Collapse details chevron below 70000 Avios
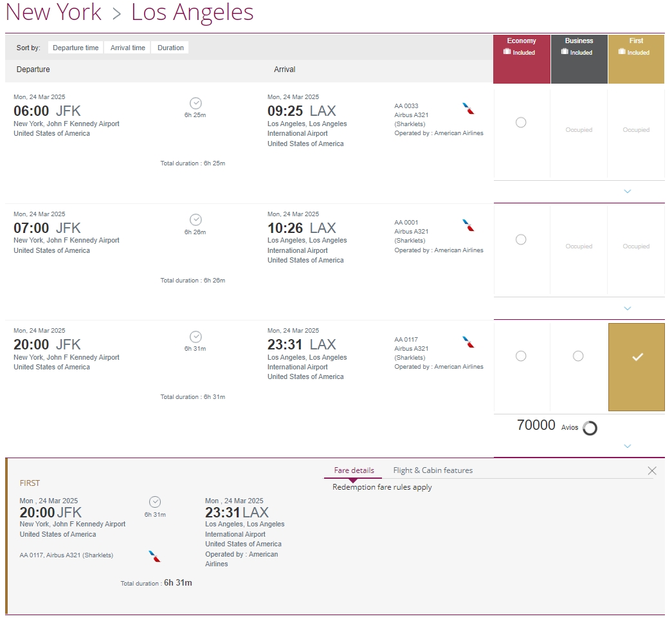Image resolution: width=672 pixels, height=621 pixels. click(628, 446)
